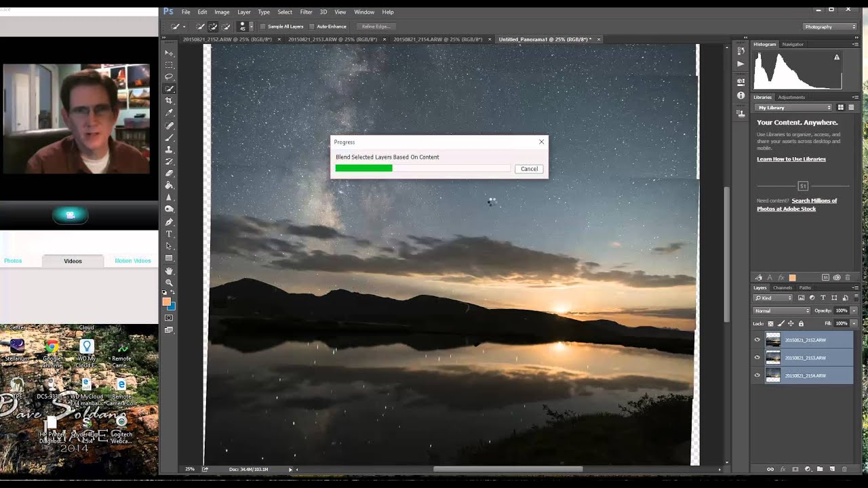The height and width of the screenshot is (488, 868).
Task: Switch to the 20150821_2153.ARW document tab
Action: 334,39
